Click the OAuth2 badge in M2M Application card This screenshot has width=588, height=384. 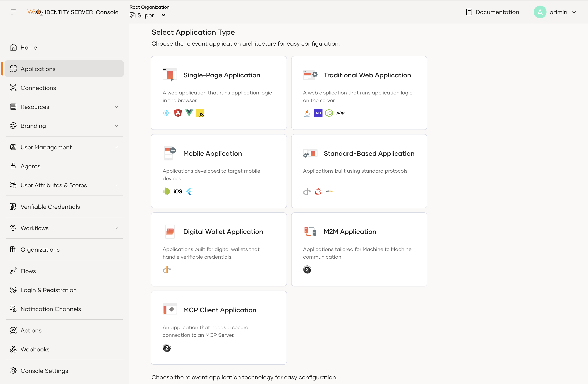click(x=307, y=270)
